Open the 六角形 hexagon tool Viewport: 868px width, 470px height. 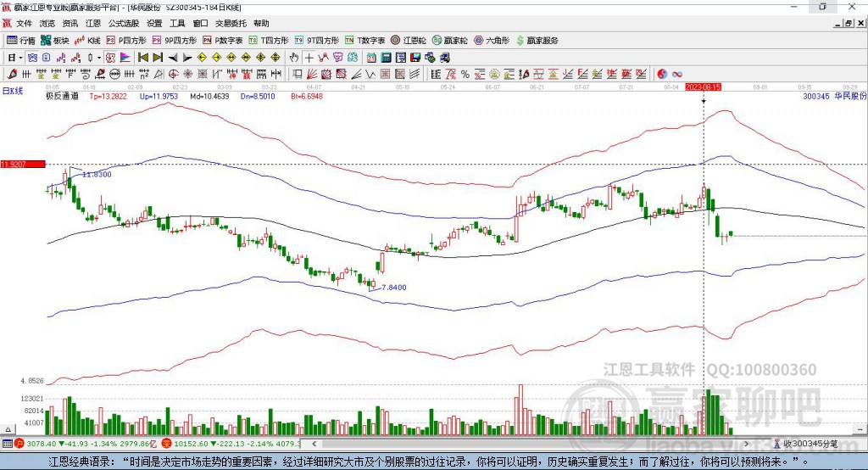pos(492,41)
